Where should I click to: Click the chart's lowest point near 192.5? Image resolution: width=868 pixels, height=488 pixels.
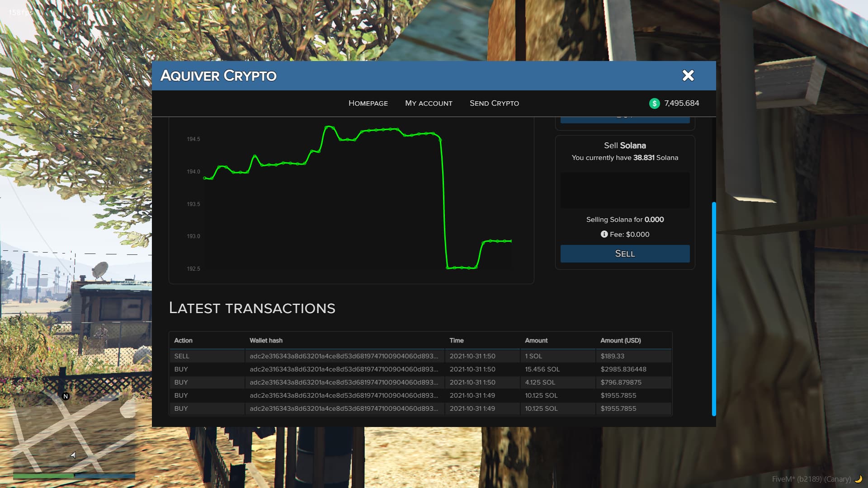pyautogui.click(x=461, y=268)
